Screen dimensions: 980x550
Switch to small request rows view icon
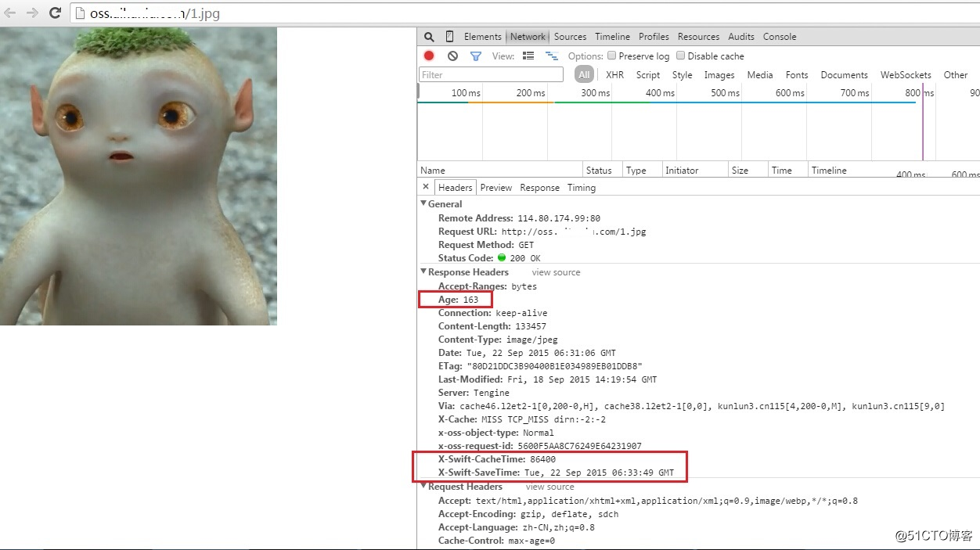552,56
